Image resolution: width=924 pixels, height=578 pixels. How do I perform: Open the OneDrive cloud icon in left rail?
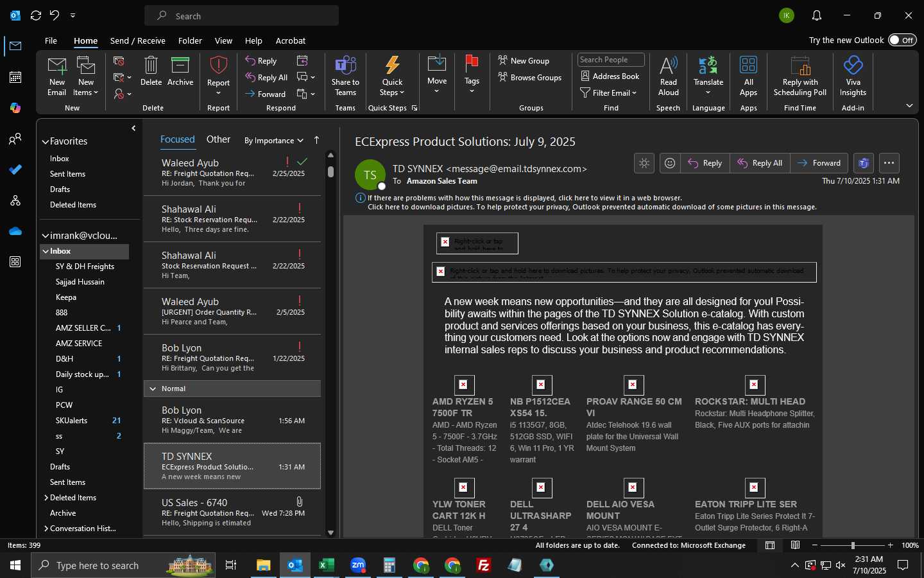[15, 231]
